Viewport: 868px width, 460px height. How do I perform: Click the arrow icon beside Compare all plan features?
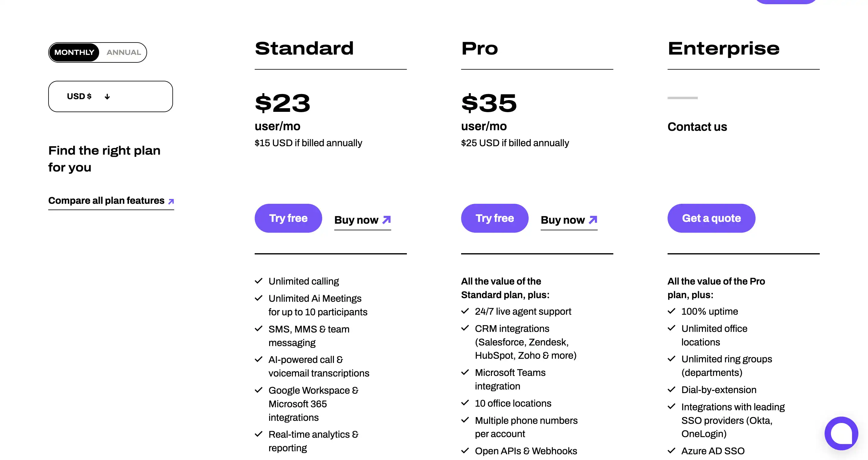[x=171, y=201]
